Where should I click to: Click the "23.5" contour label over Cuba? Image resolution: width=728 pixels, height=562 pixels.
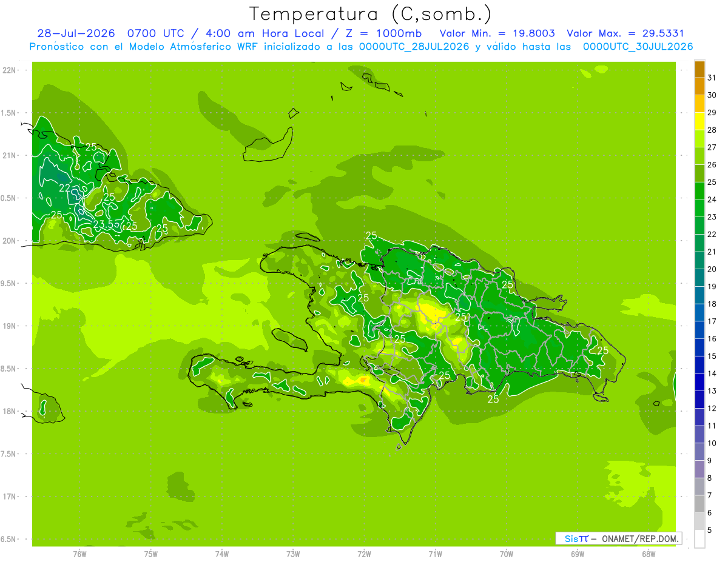pyautogui.click(x=104, y=224)
